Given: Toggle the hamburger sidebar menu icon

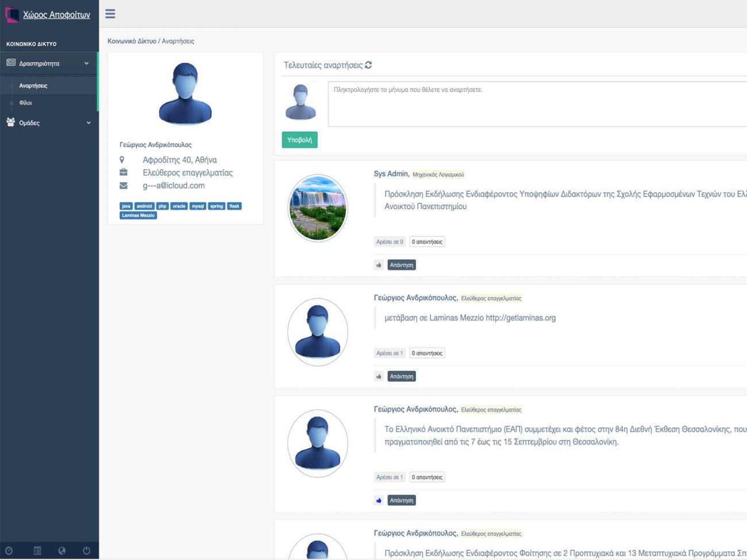Looking at the screenshot, I should [x=110, y=14].
